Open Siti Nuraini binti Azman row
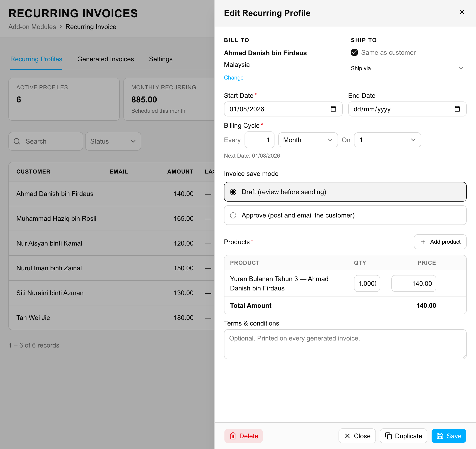 click(x=111, y=293)
